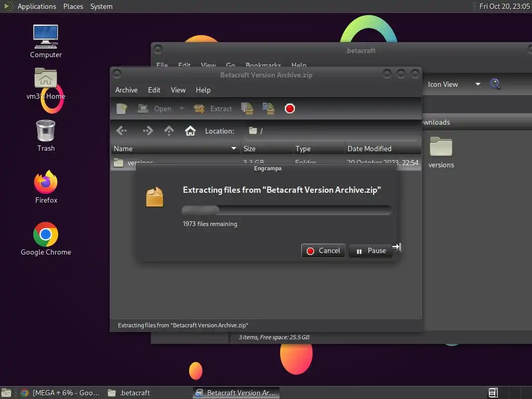Click the add files icon in toolbar

(247, 109)
